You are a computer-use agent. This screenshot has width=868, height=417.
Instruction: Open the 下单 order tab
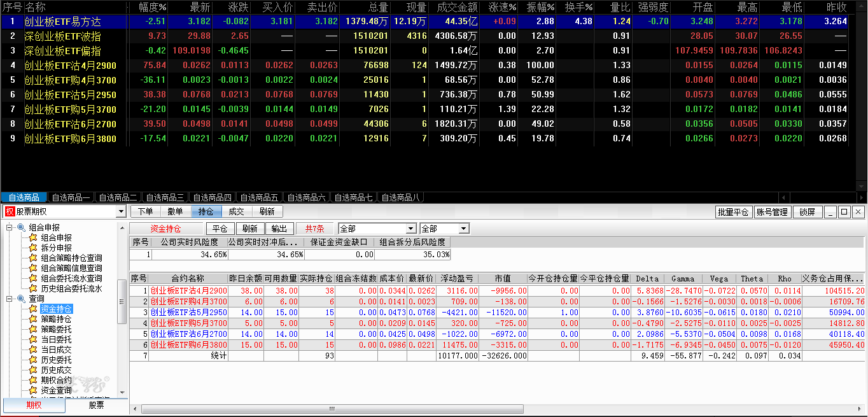coord(145,212)
